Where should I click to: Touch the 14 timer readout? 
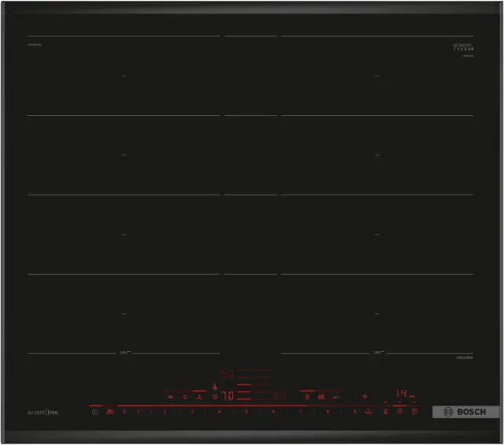[401, 393]
